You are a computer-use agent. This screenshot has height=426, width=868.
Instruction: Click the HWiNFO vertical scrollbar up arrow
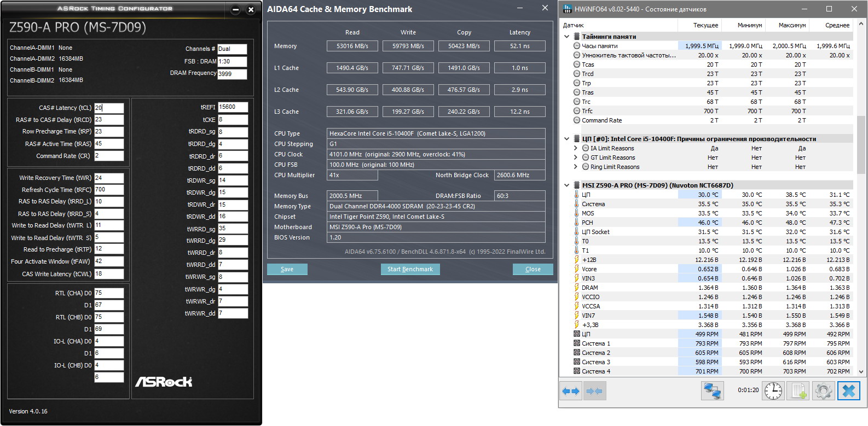pos(861,24)
